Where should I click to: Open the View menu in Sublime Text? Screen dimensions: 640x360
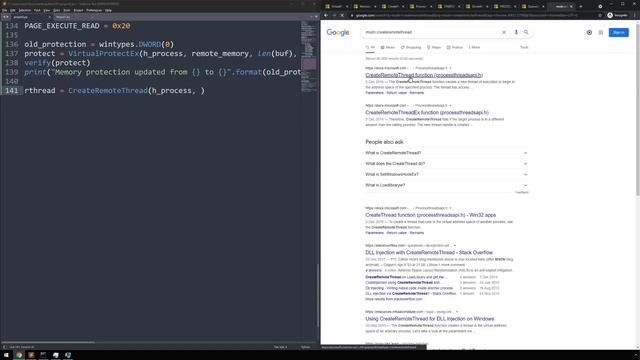pyautogui.click(x=47, y=10)
